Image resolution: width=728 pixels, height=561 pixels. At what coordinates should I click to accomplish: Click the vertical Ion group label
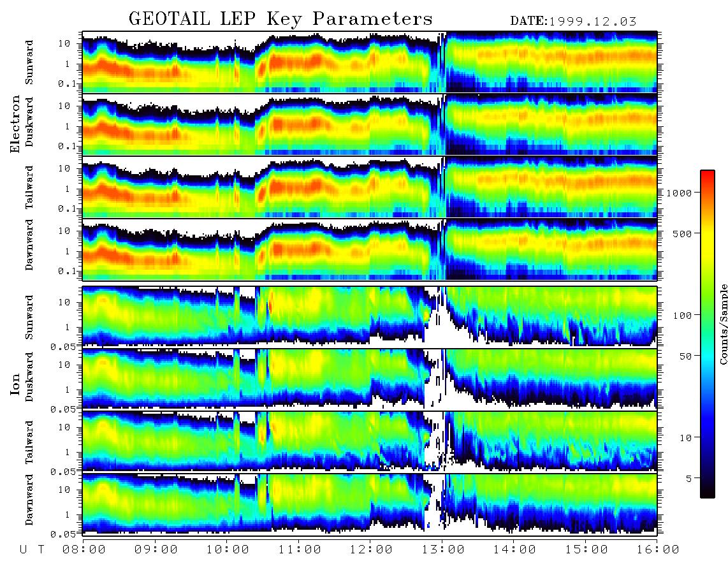tap(15, 384)
